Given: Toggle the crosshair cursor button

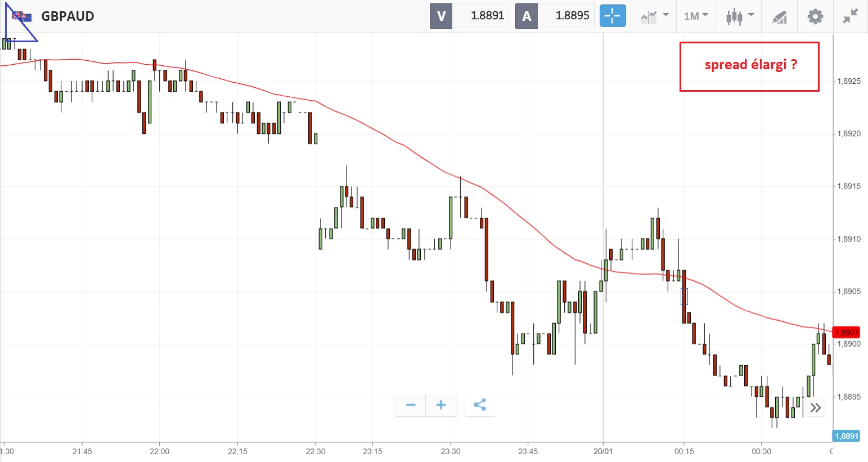Looking at the screenshot, I should pyautogui.click(x=612, y=16).
